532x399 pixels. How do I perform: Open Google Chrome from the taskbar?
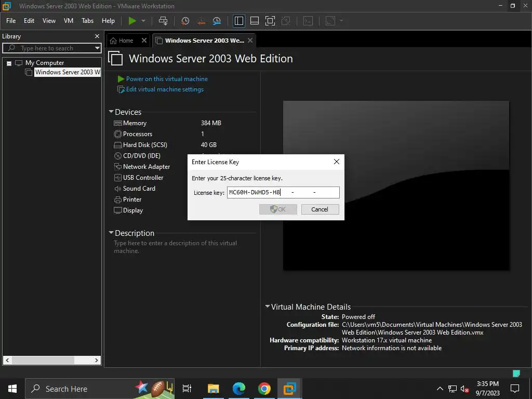pos(264,389)
